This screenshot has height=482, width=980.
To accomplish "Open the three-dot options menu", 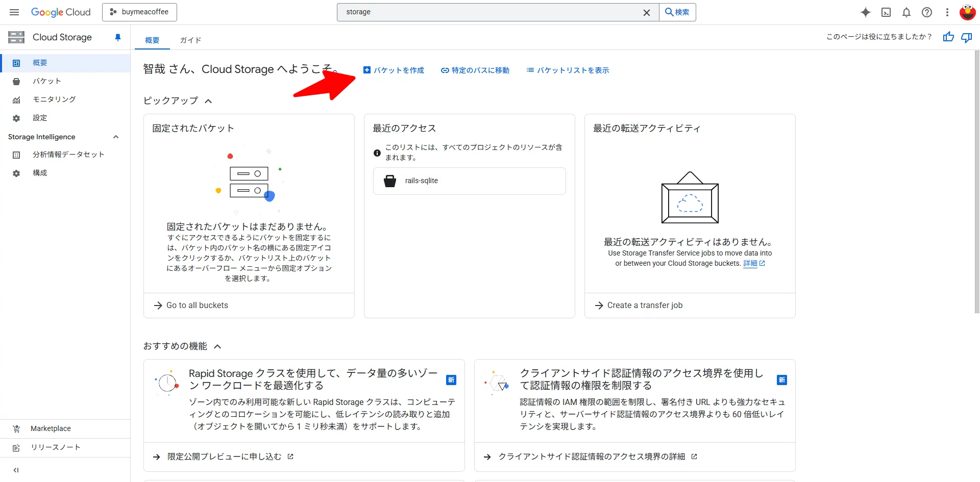I will coord(947,12).
